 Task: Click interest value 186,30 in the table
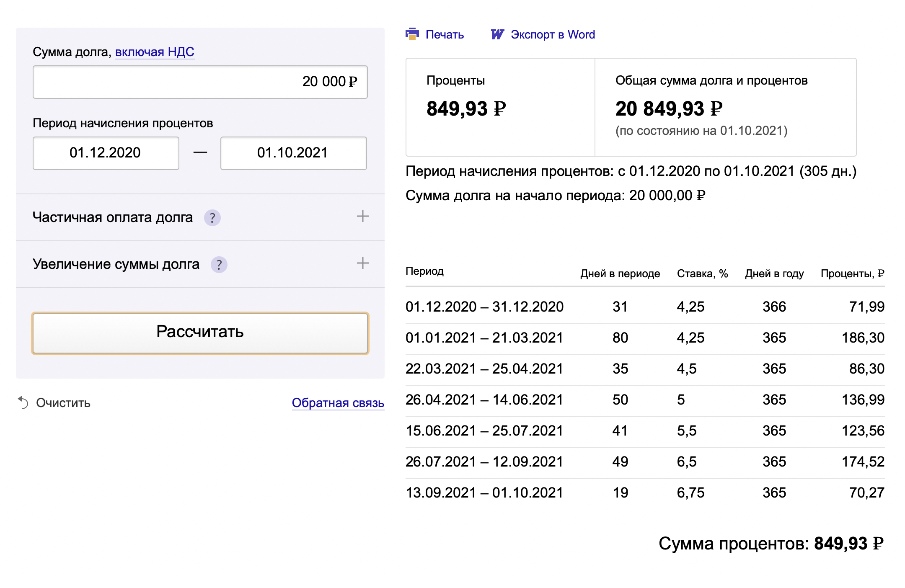point(863,338)
